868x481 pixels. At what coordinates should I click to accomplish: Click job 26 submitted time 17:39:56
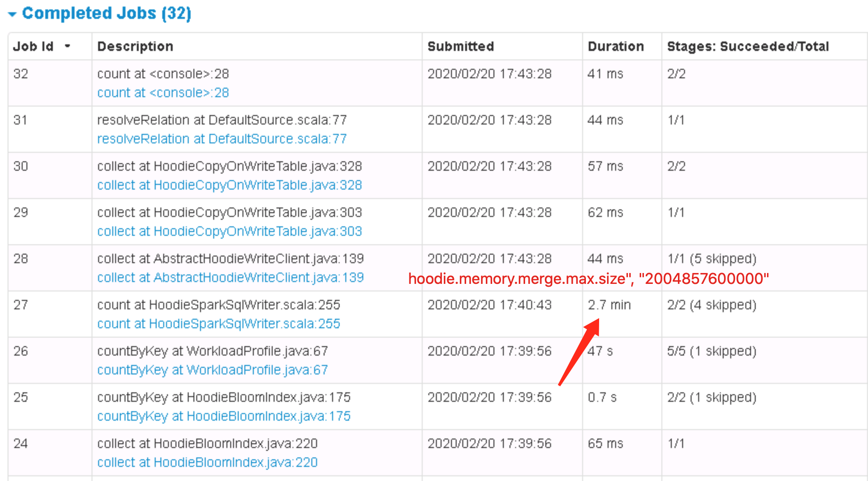click(490, 351)
